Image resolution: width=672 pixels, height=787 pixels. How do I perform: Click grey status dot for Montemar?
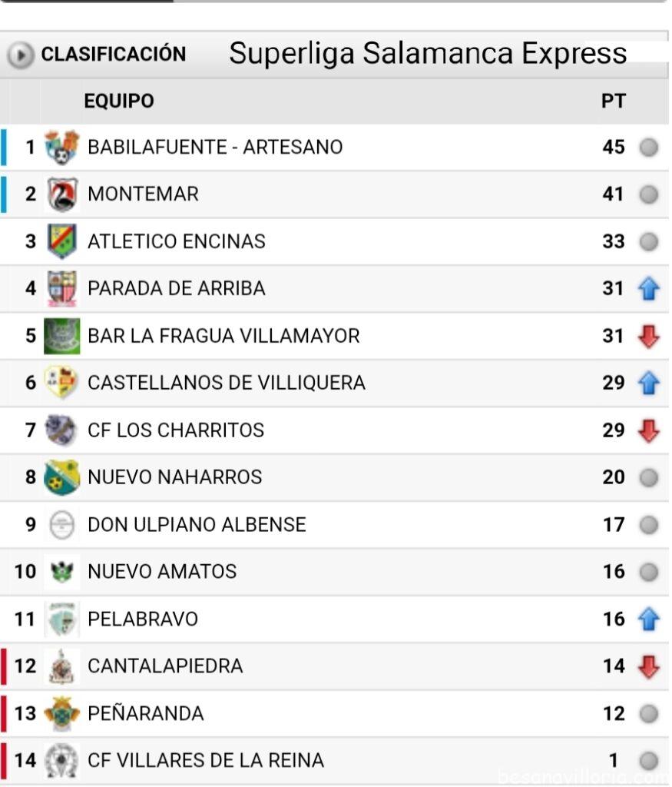pos(649,194)
